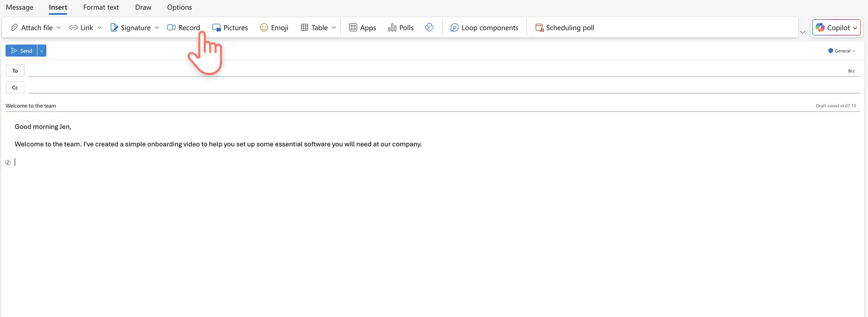Click the blue Viva diamond icon
The width and height of the screenshot is (868, 317).
429,27
